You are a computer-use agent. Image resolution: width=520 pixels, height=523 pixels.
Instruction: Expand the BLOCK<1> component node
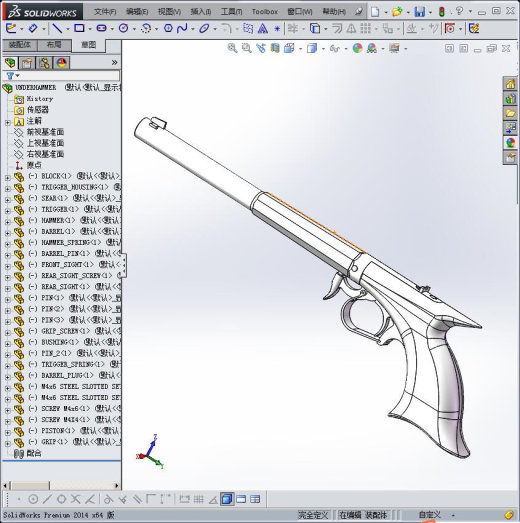8,178
